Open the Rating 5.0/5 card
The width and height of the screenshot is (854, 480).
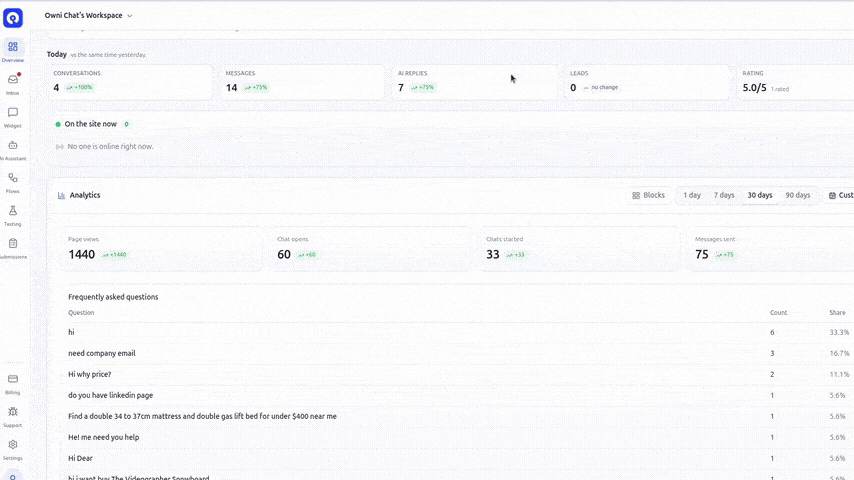pyautogui.click(x=796, y=82)
